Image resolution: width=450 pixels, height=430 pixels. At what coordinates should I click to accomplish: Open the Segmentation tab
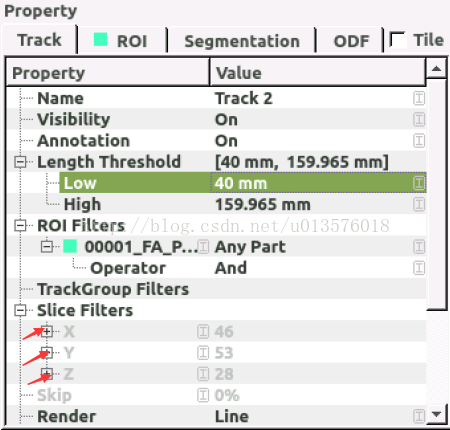[242, 41]
